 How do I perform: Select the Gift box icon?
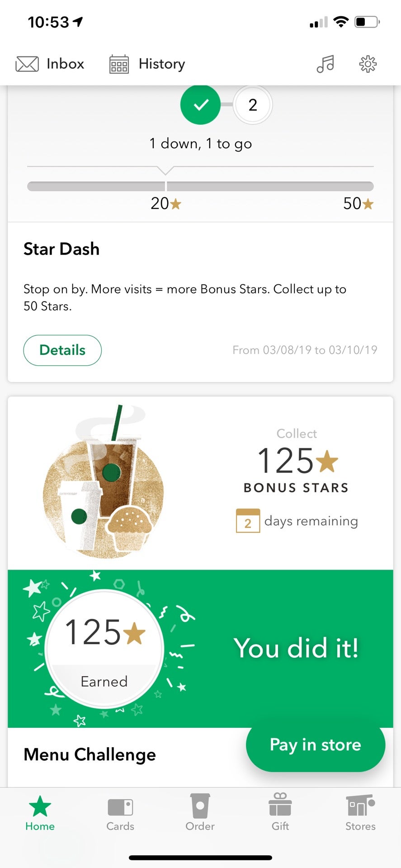280,806
